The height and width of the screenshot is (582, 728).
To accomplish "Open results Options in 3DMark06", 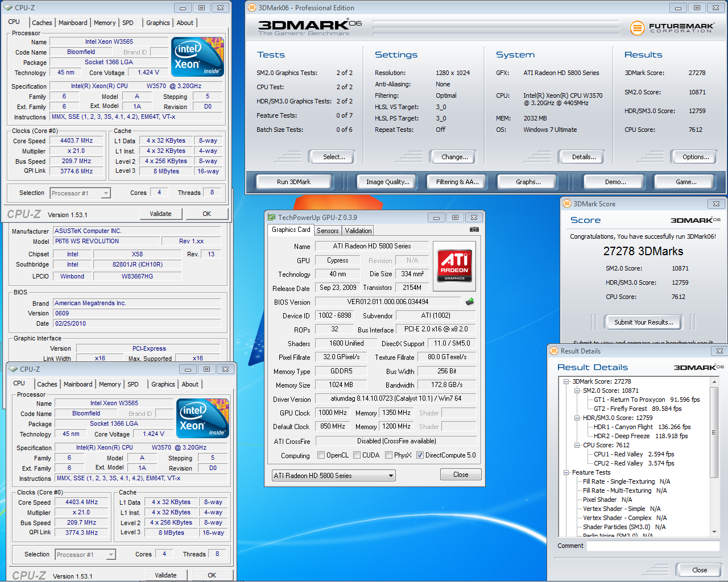I will pyautogui.click(x=696, y=157).
